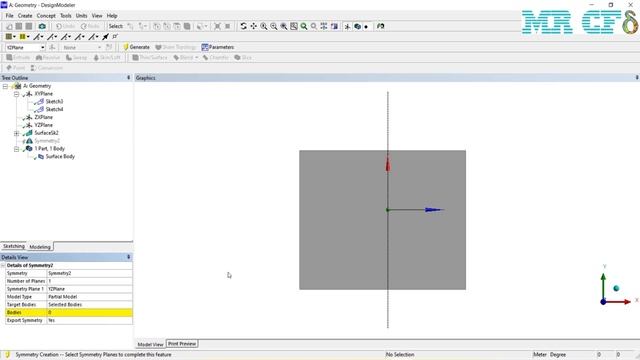The height and width of the screenshot is (360, 640).
Task: Click the Target Bodies Selected Bodies value
Action: click(89, 305)
